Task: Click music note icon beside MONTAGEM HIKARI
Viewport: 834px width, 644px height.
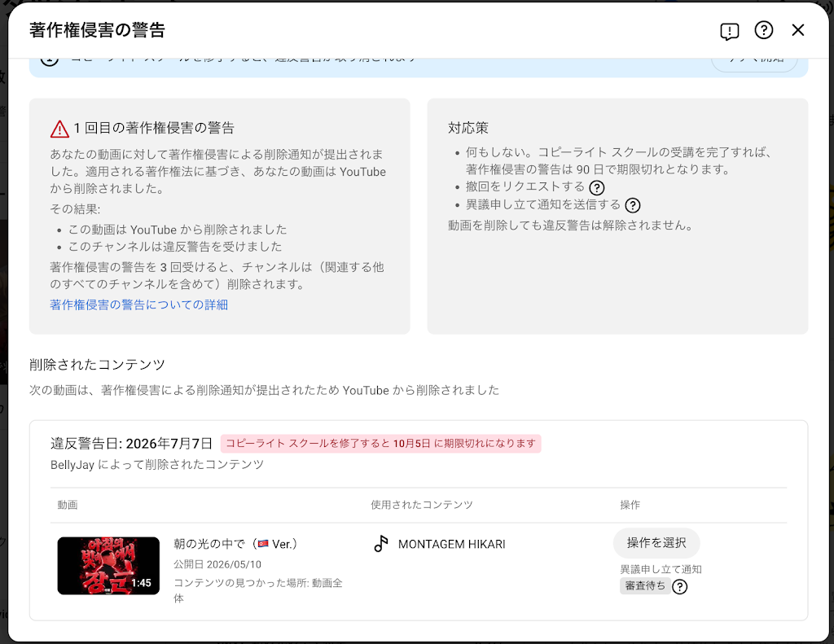Action: point(381,544)
